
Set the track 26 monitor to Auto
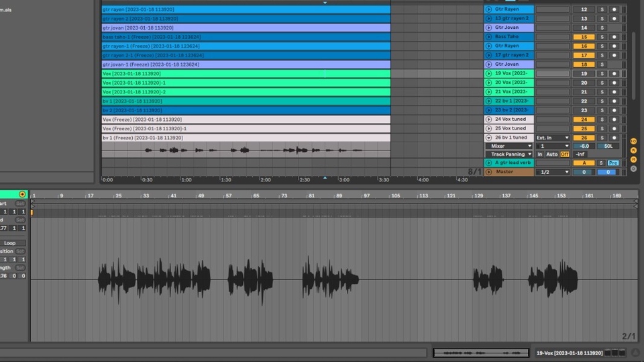click(551, 154)
